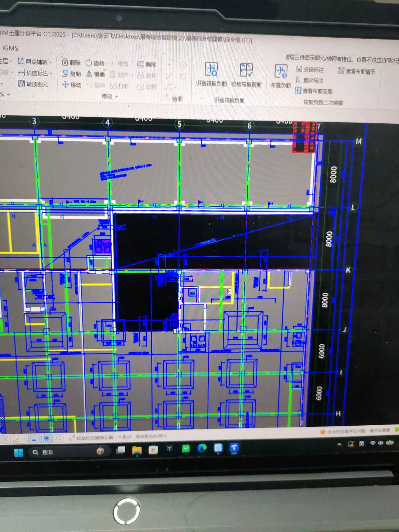Click the 打断 (Break) tool
The width and height of the screenshot is (399, 532).
coord(119,86)
